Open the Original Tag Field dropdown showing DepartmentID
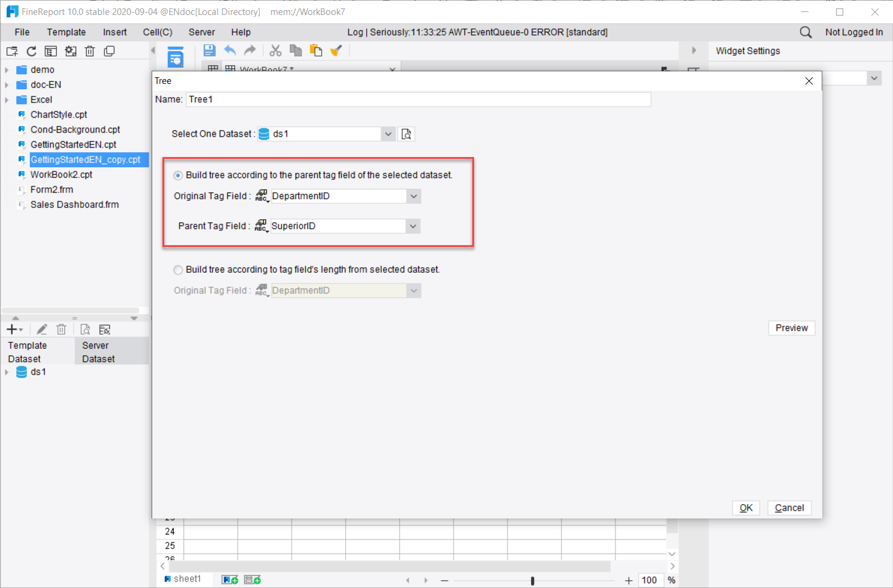This screenshot has width=893, height=588. click(x=413, y=196)
